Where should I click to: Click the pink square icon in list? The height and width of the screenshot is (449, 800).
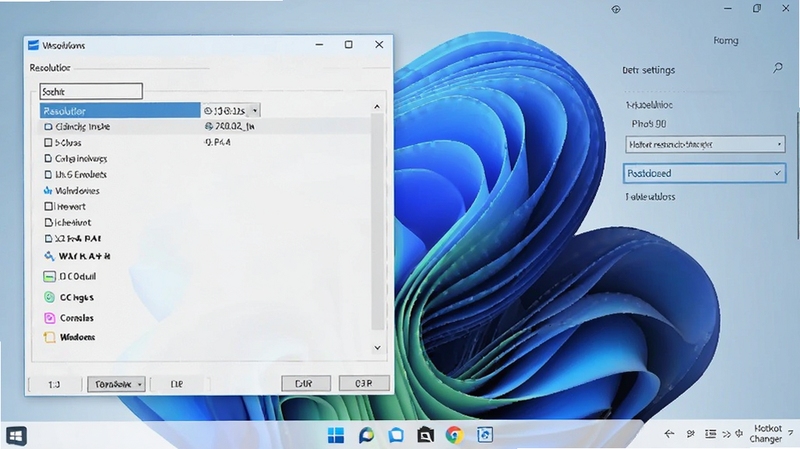(49, 318)
